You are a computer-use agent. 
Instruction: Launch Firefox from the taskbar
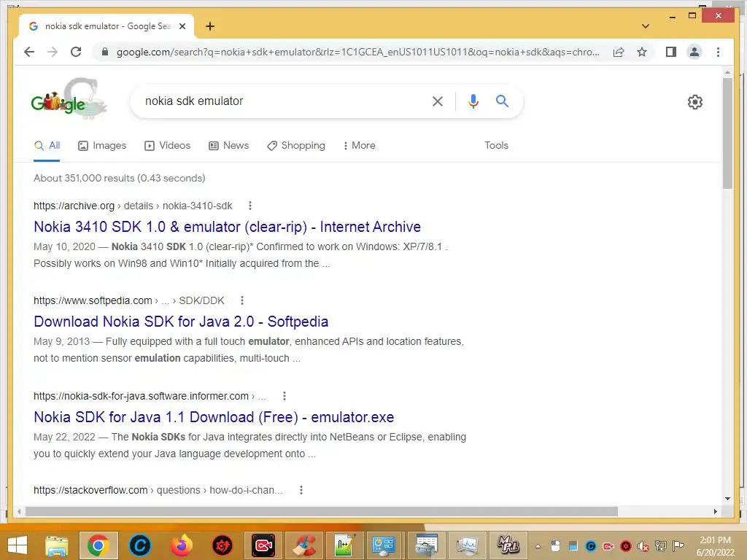[181, 545]
